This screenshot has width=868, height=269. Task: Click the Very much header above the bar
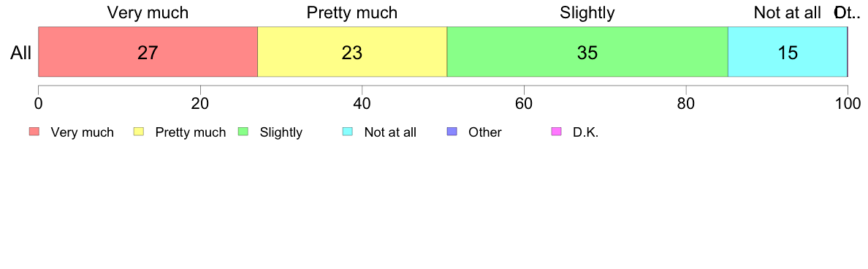pos(148,12)
